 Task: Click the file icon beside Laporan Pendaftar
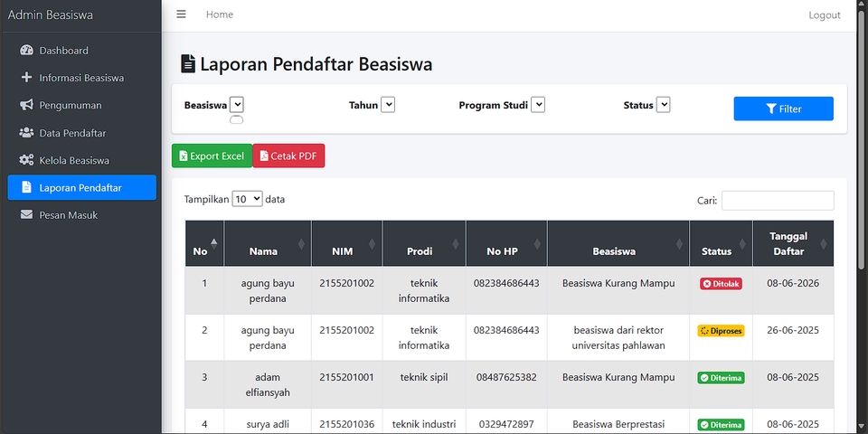coord(26,188)
